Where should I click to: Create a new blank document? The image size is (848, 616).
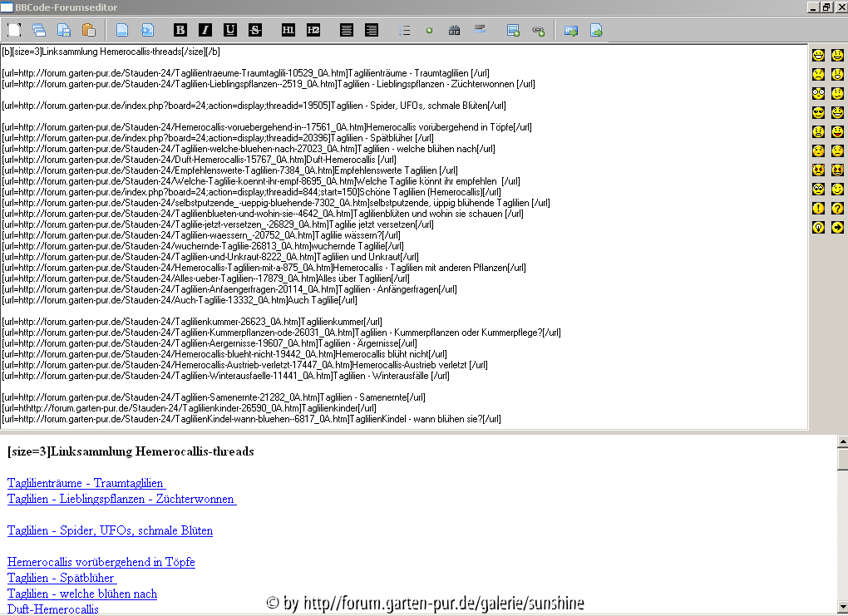14,31
